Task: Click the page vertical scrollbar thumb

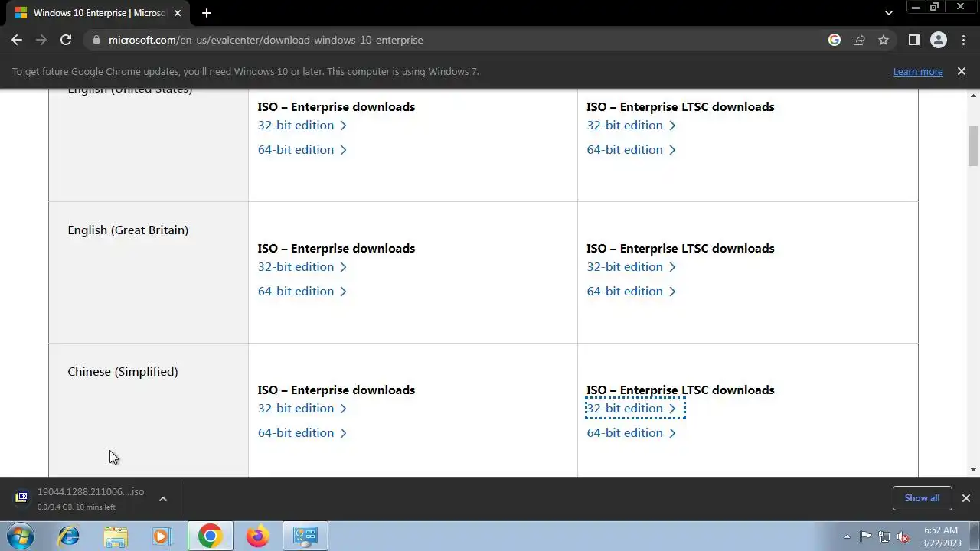Action: (x=973, y=145)
